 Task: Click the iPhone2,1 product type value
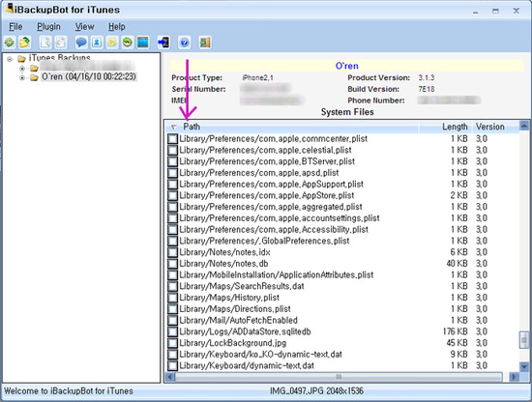tap(257, 77)
